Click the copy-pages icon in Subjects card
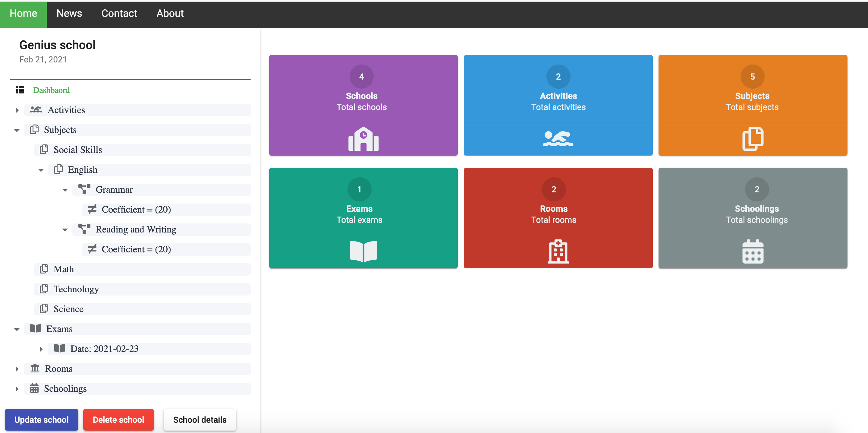This screenshot has height=433, width=868. 753,139
